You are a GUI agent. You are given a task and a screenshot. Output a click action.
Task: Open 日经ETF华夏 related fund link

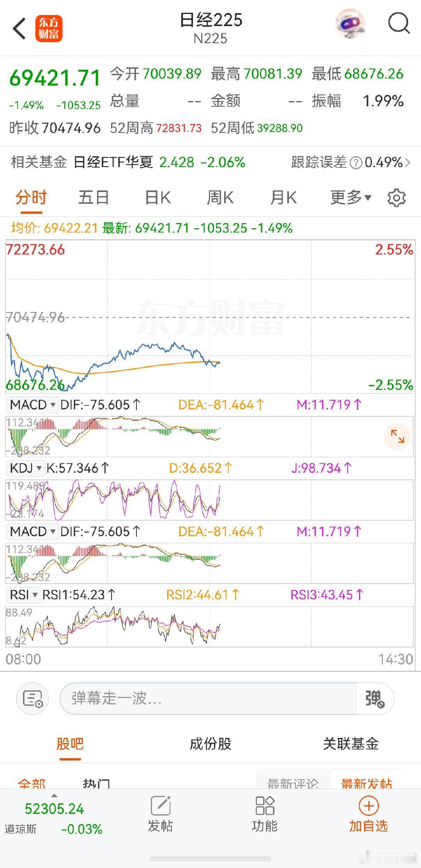pyautogui.click(x=113, y=162)
